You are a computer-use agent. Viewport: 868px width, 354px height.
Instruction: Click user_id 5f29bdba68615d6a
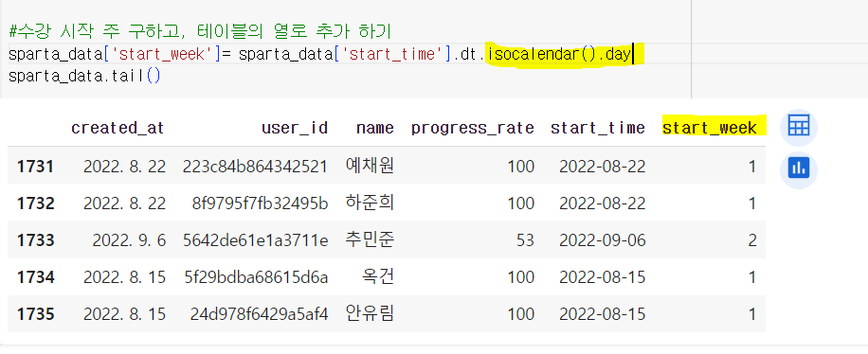click(256, 277)
